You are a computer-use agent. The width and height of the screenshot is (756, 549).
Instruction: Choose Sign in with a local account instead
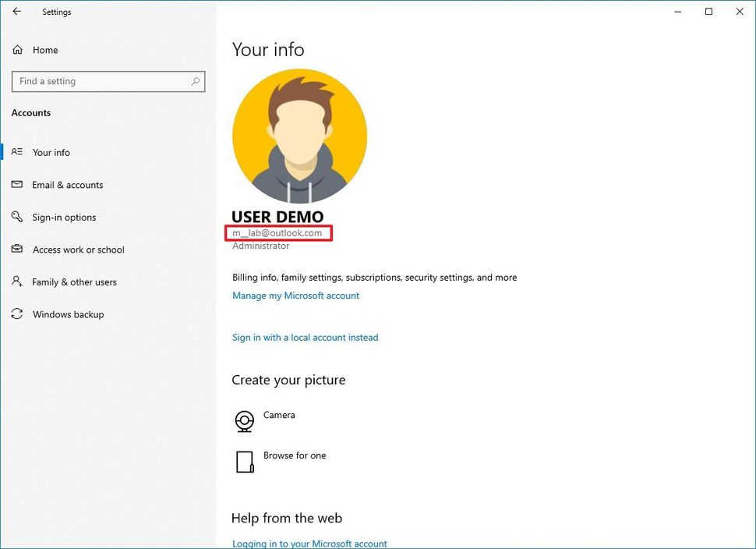click(x=305, y=338)
